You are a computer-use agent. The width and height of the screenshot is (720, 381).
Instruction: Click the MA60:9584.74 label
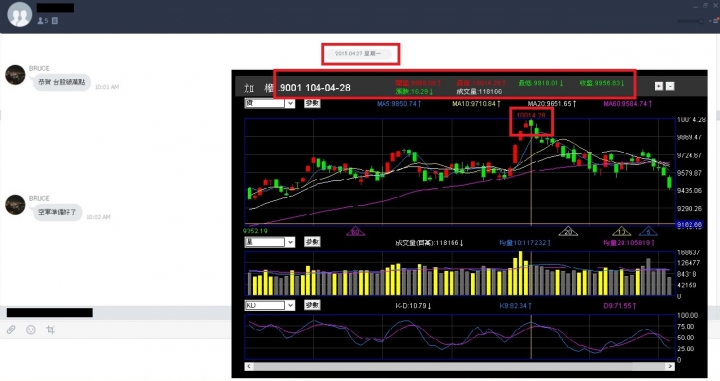(x=627, y=104)
